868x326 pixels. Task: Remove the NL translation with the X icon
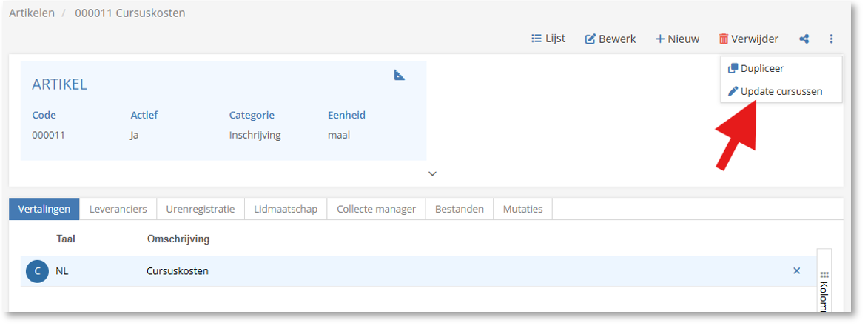tap(796, 271)
